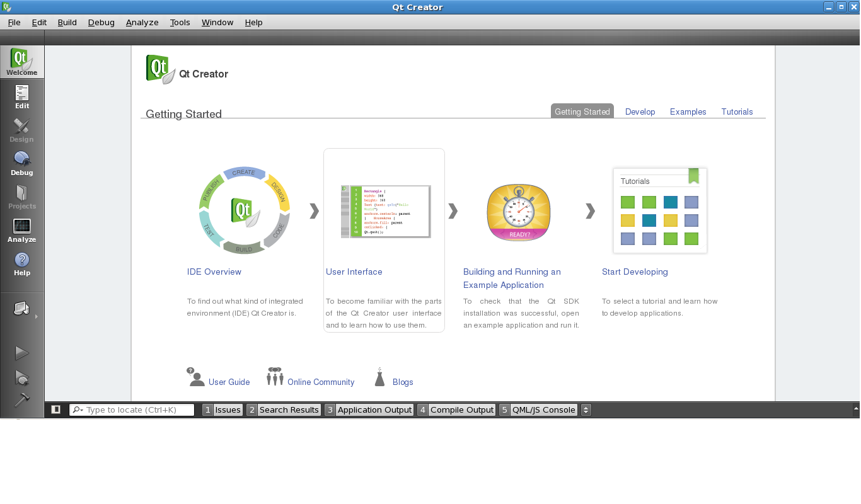Click the IDE Overview description text

click(245, 307)
